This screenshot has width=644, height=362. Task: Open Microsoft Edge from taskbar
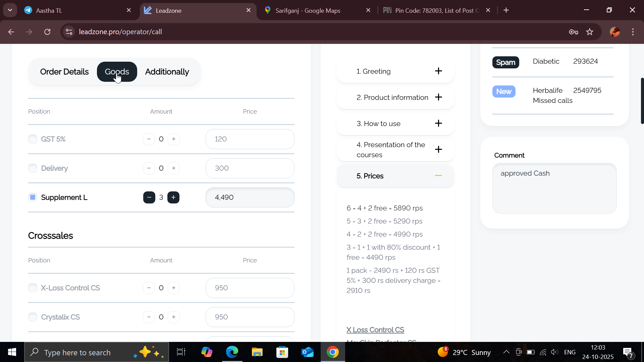pyautogui.click(x=232, y=352)
